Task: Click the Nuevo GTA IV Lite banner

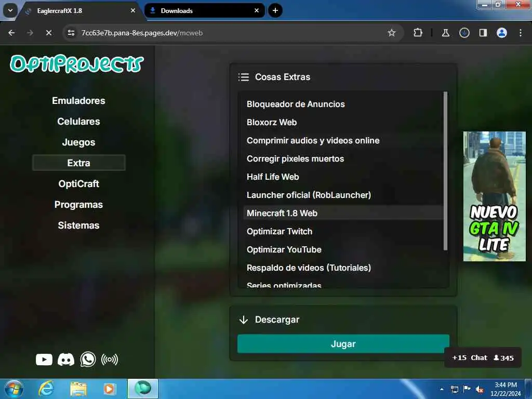Action: 495,196
